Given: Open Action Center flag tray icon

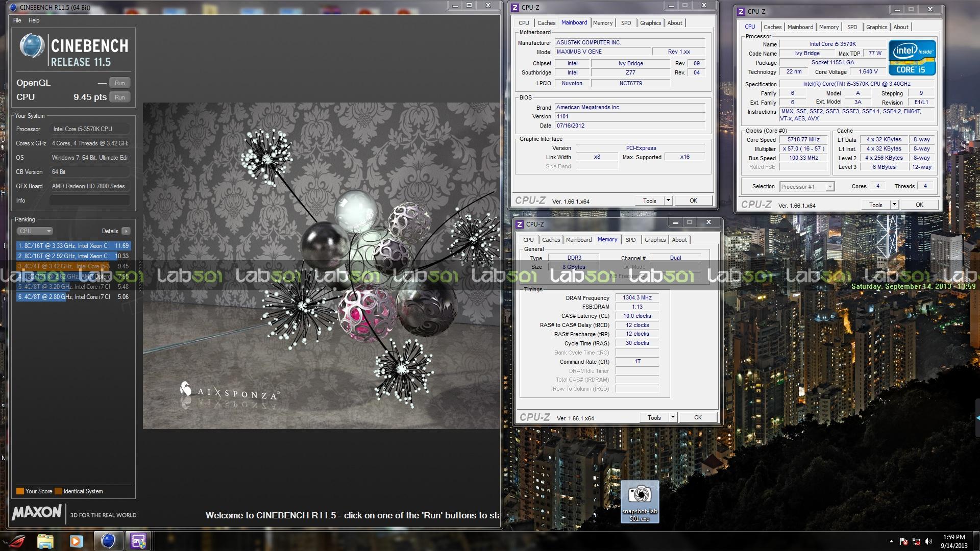Looking at the screenshot, I should pos(904,541).
